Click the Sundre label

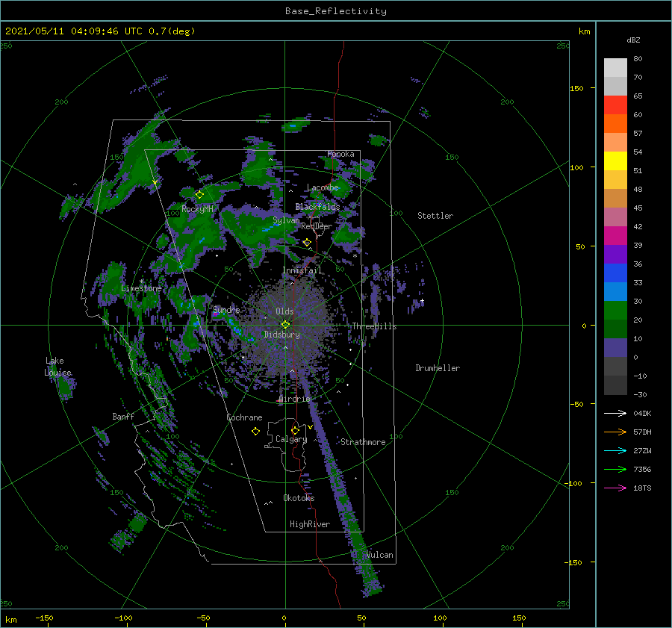[x=226, y=310]
